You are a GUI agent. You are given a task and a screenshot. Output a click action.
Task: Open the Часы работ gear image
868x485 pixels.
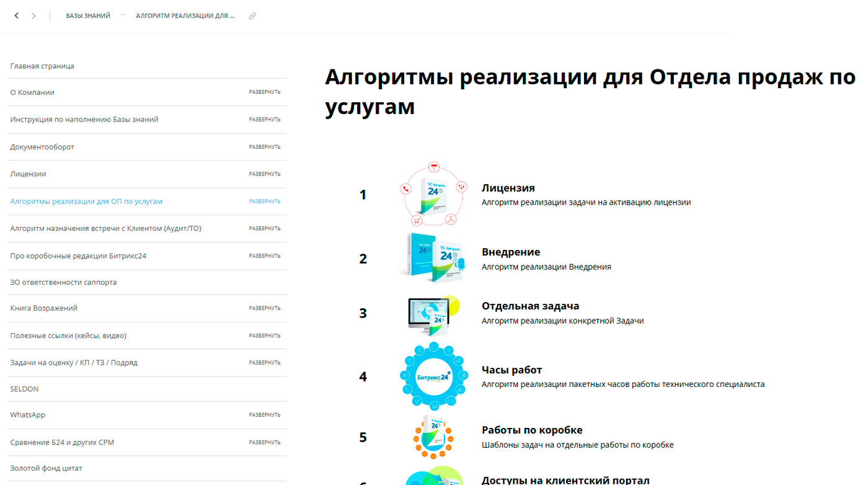pyautogui.click(x=434, y=376)
